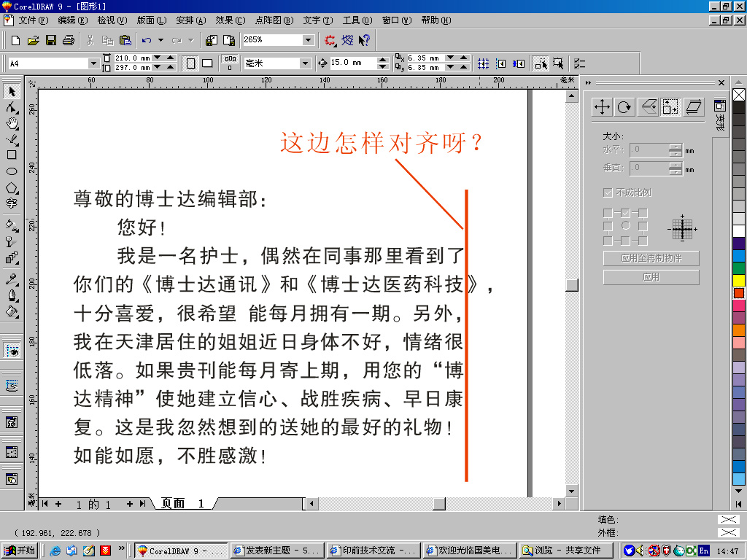Switch to 发表新主题 taskbar window
This screenshot has width=747, height=560.
pos(278,551)
